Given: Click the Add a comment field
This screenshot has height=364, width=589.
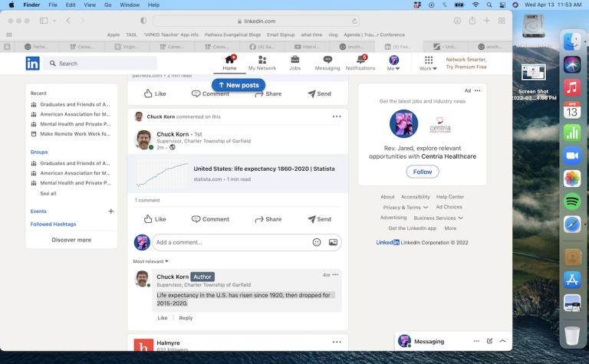Looking at the screenshot, I should (231, 242).
